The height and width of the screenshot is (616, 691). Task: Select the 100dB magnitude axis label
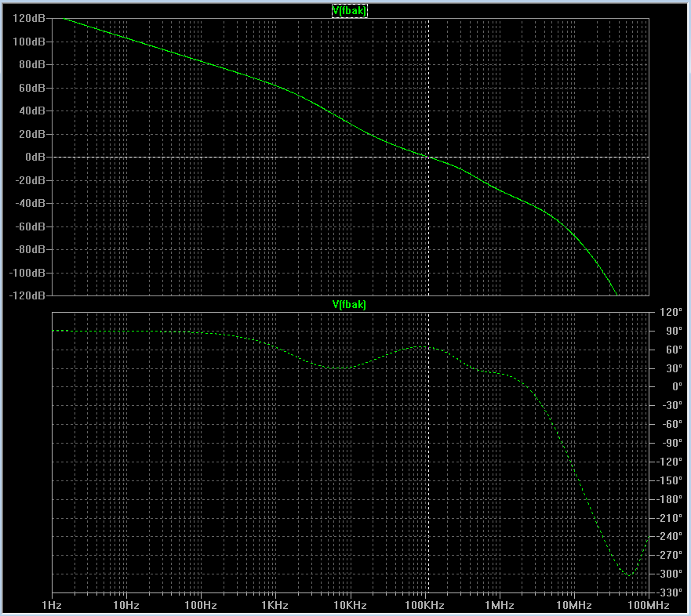[x=29, y=42]
